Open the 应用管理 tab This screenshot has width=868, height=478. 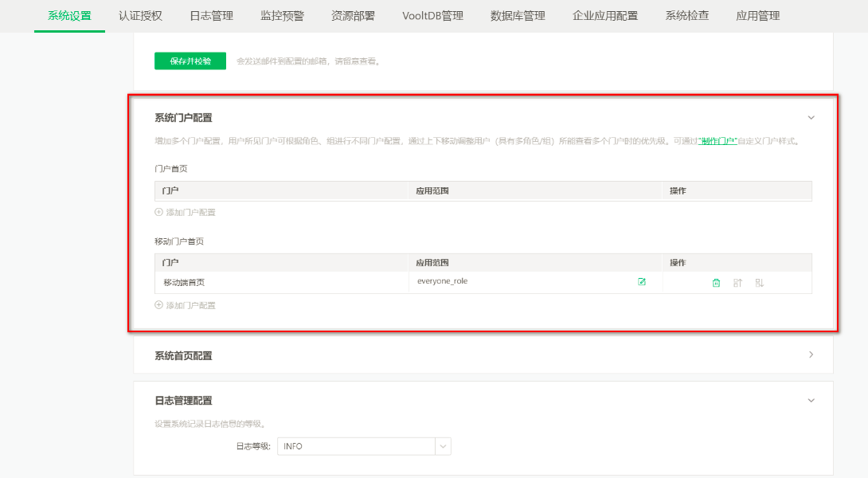pos(758,16)
